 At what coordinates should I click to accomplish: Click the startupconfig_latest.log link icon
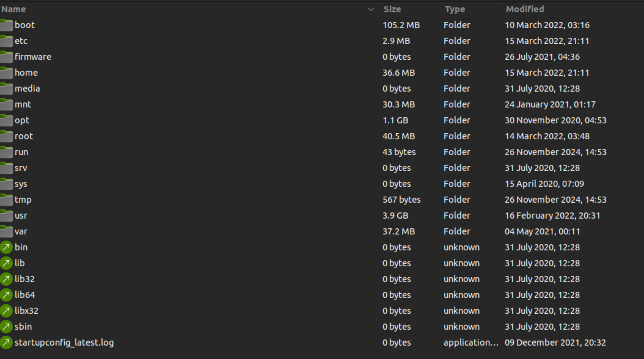pyautogui.click(x=6, y=343)
